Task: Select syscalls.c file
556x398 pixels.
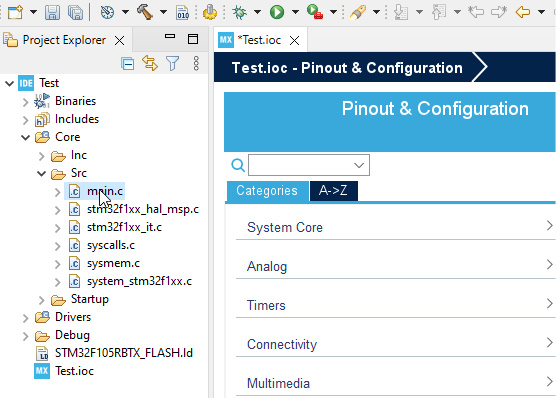Action: 111,245
